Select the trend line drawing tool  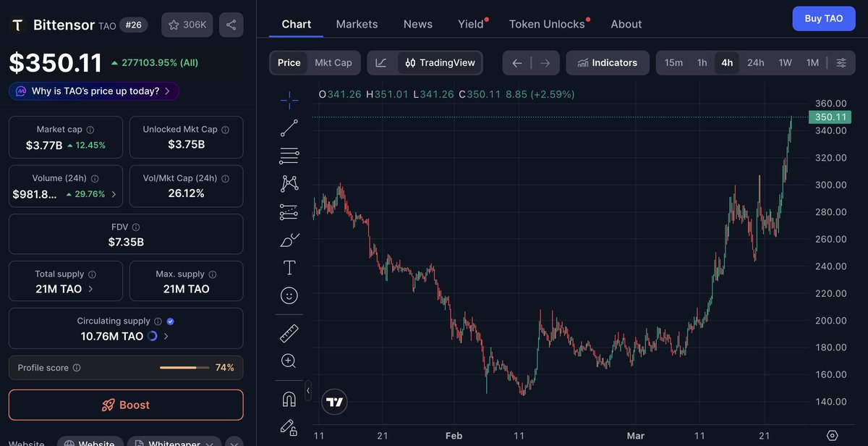click(x=289, y=128)
